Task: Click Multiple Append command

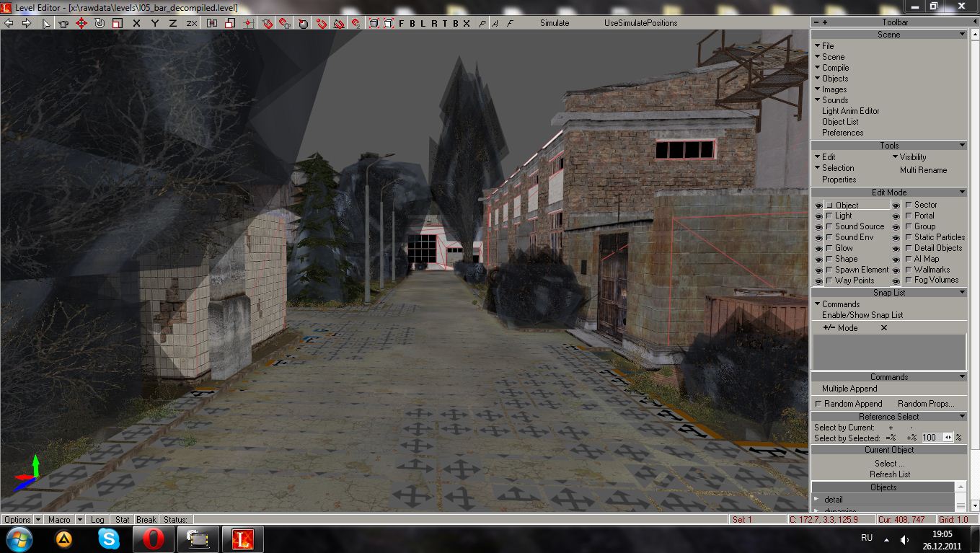Action: pos(849,389)
